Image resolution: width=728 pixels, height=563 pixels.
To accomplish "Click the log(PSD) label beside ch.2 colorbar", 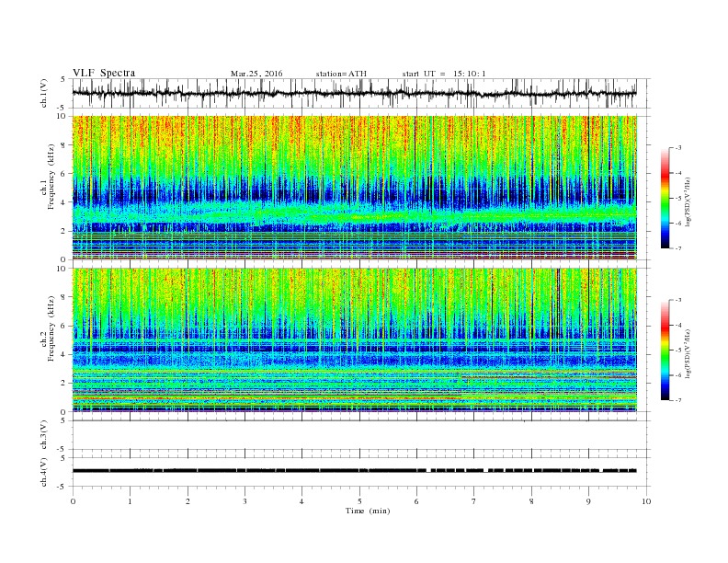I will coord(688,353).
